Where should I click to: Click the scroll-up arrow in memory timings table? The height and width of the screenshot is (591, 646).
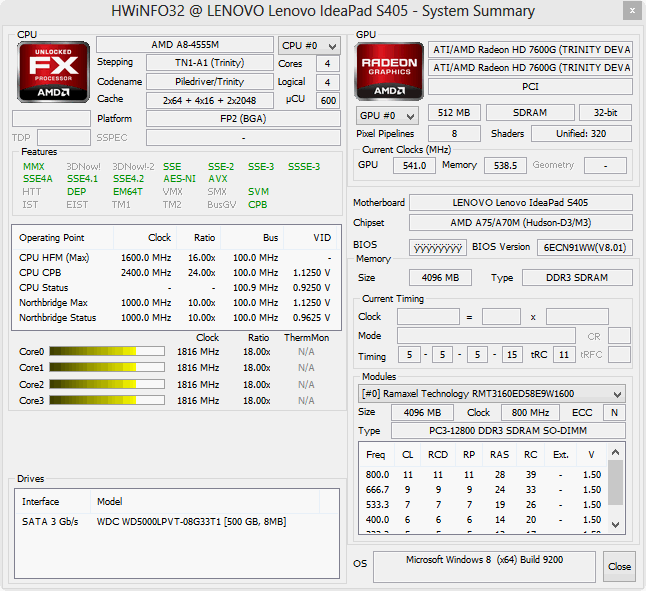click(x=616, y=452)
